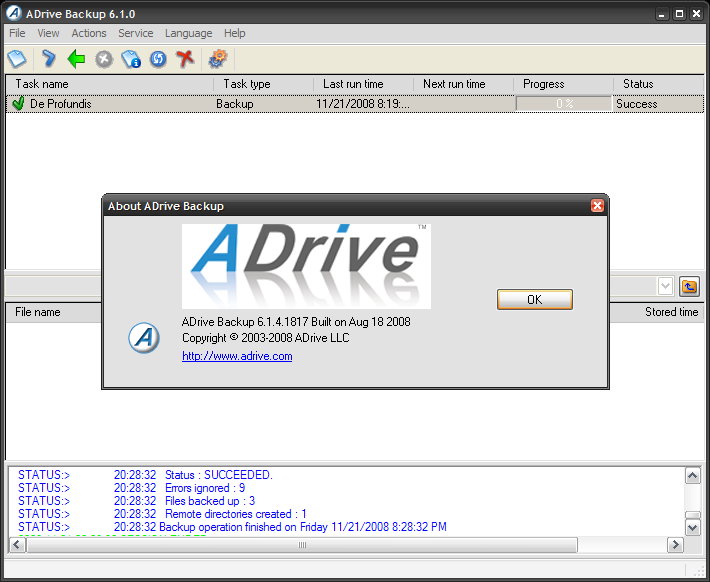710x582 pixels.
Task: Click log scroll down arrow
Action: click(x=693, y=527)
